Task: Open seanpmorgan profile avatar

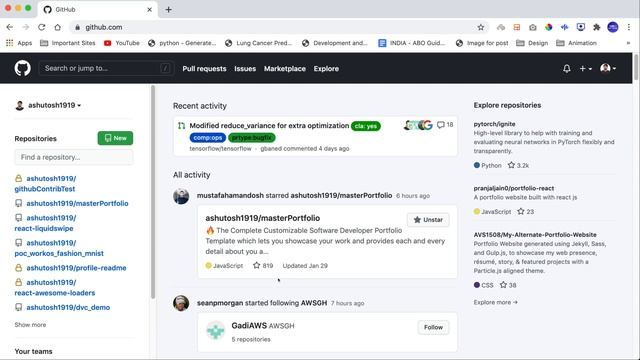Action: [181, 303]
